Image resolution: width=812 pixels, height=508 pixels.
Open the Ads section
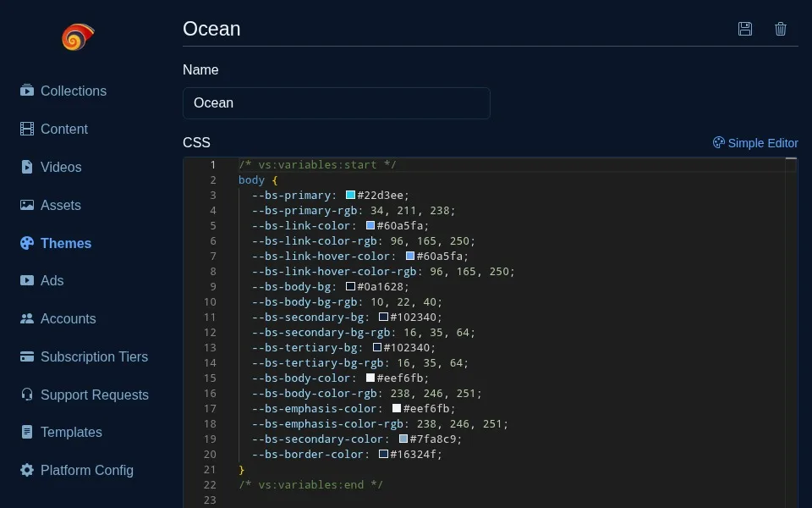(52, 280)
